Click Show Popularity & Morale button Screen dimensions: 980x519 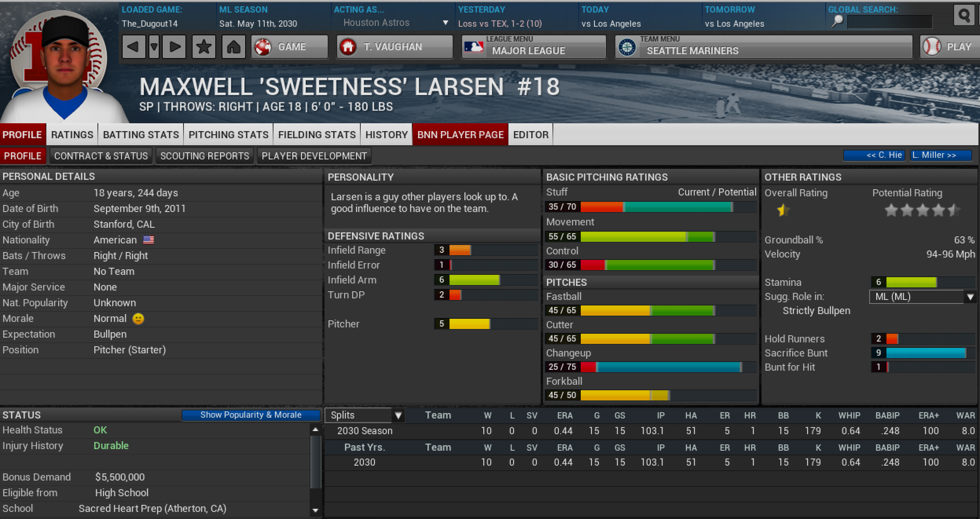click(251, 415)
